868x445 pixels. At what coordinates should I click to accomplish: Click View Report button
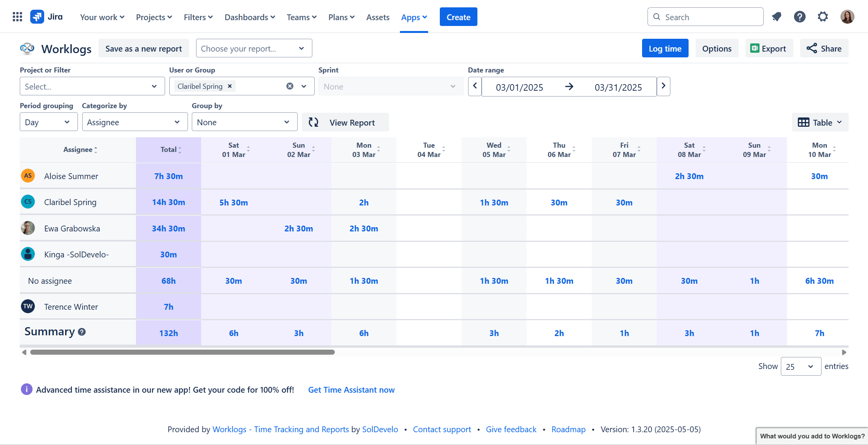click(345, 122)
